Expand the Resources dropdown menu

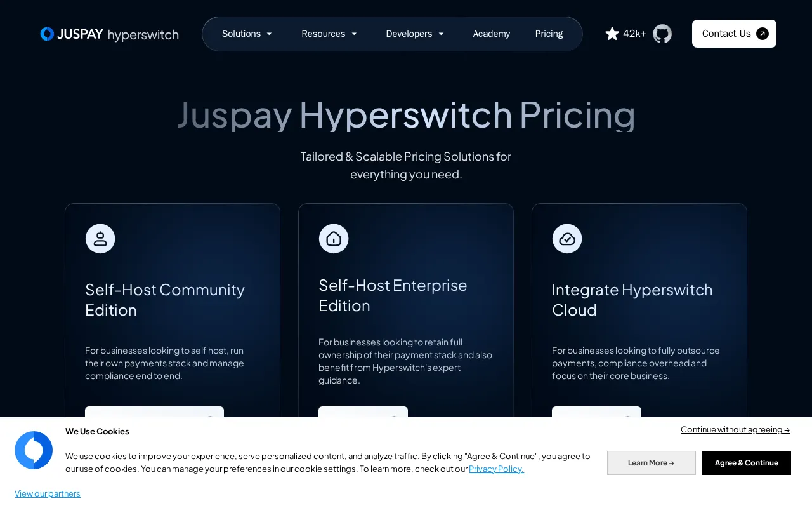click(329, 34)
